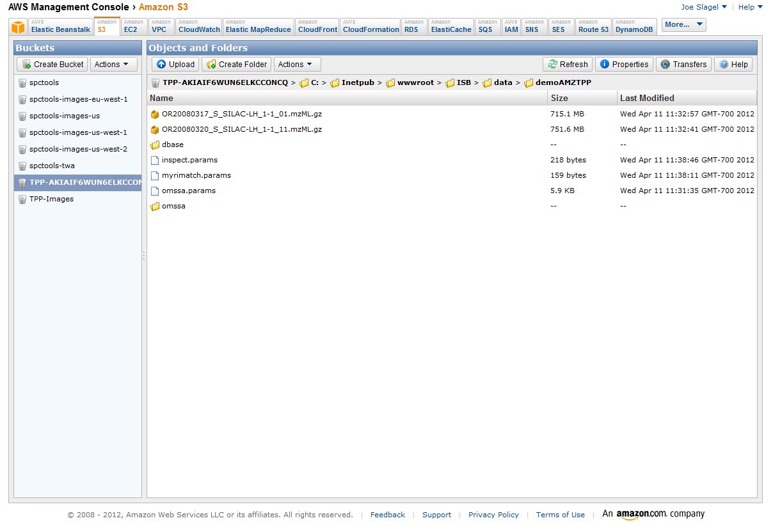Click the file icon of inspect.params
The width and height of the screenshot is (773, 532).
coord(154,160)
